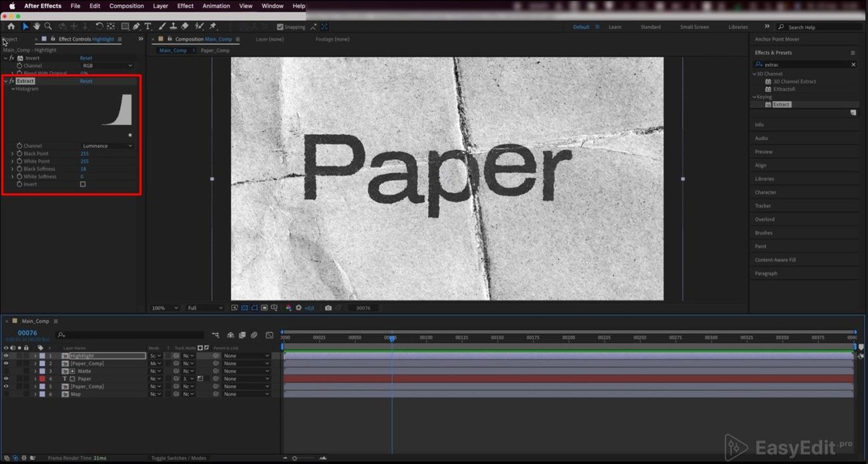868x464 pixels.
Task: Enable the Extract Invert checkbox
Action: tap(83, 184)
